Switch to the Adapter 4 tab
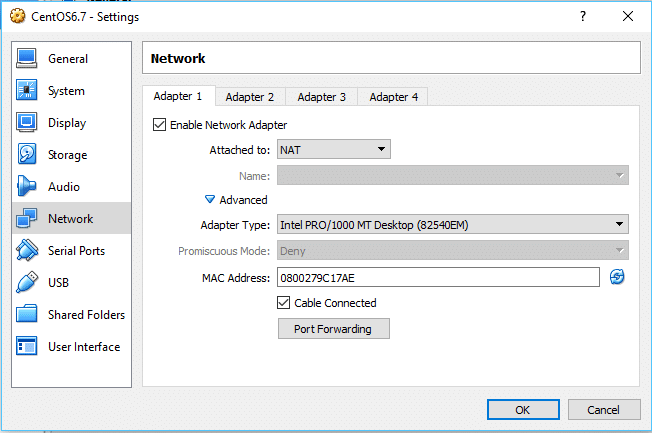 pos(393,97)
